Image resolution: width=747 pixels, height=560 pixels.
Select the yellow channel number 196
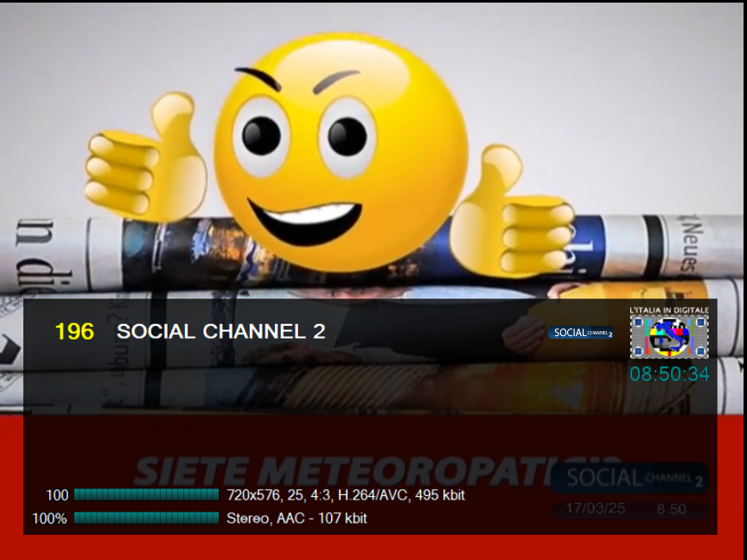74,331
